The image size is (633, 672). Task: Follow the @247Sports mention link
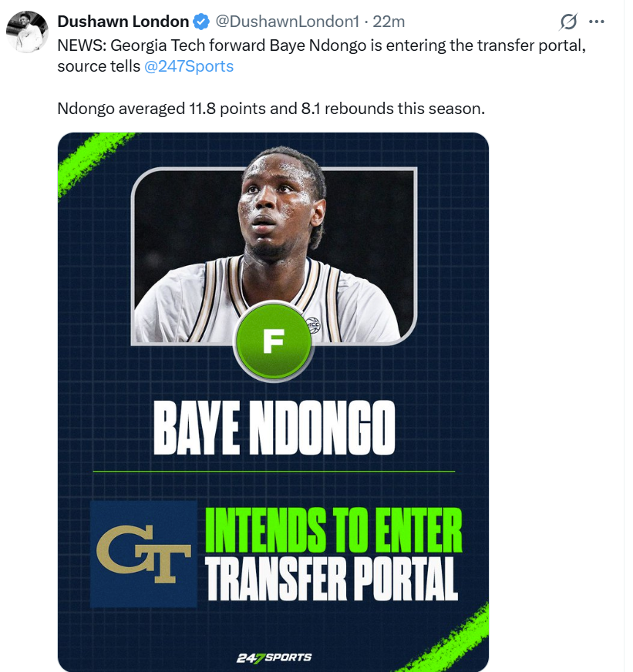189,66
